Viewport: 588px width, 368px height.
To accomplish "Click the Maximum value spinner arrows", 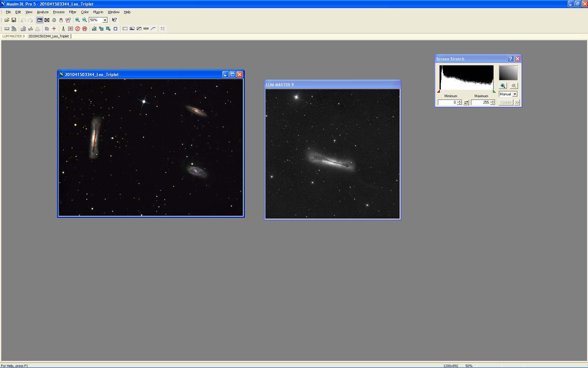I will click(x=493, y=102).
